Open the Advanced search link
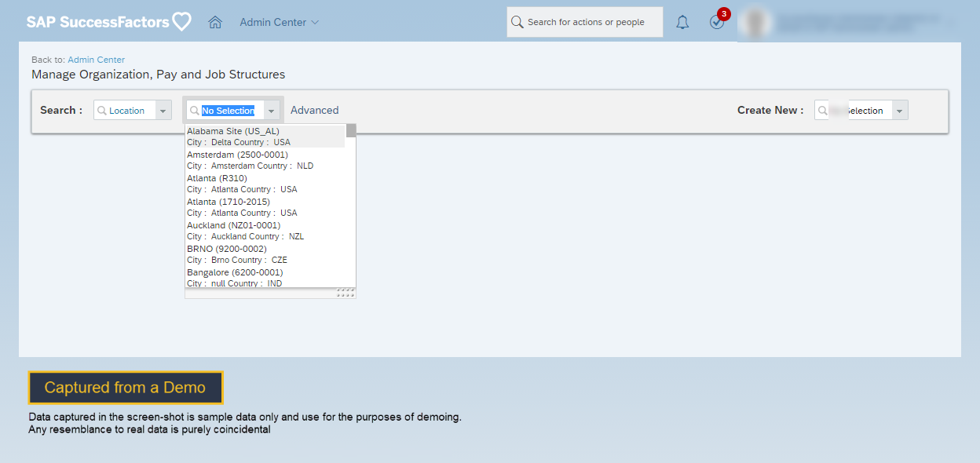This screenshot has height=463, width=980. click(x=315, y=110)
